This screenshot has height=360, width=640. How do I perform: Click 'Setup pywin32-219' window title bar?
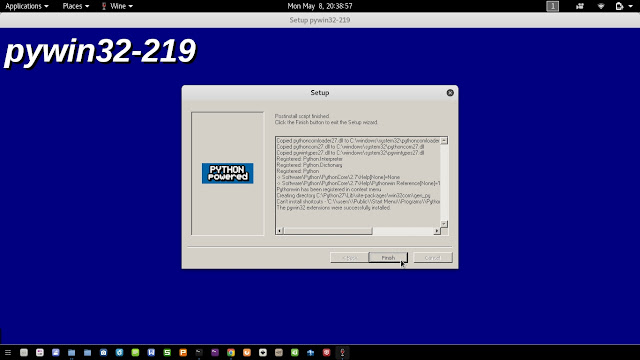[x=320, y=20]
